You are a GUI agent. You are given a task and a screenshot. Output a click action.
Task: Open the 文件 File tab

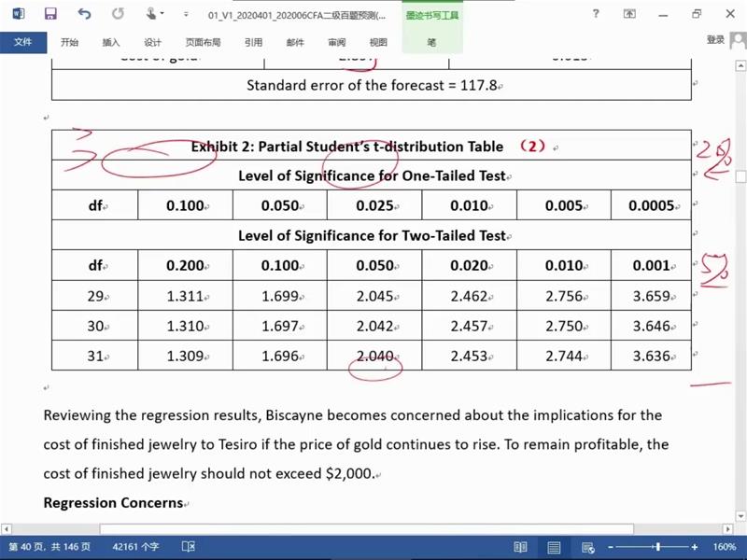(23, 42)
